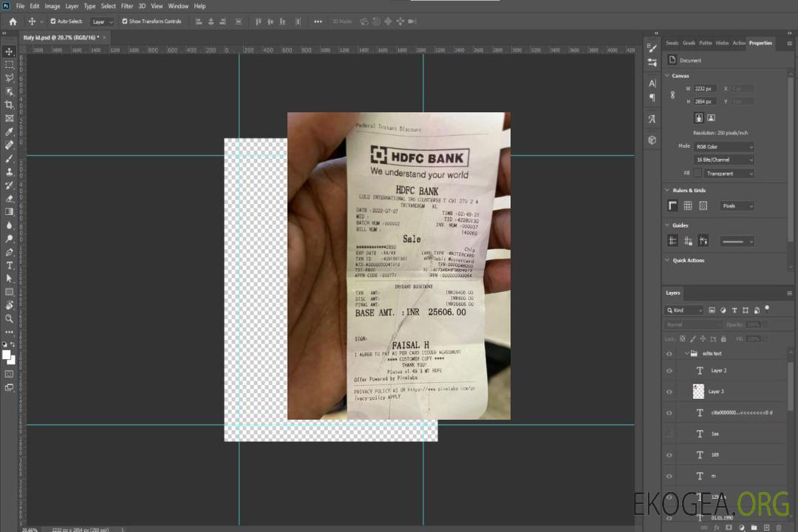Viewport: 798px width, 532px height.
Task: Hide Layer 2 via its eye icon
Action: 669,371
